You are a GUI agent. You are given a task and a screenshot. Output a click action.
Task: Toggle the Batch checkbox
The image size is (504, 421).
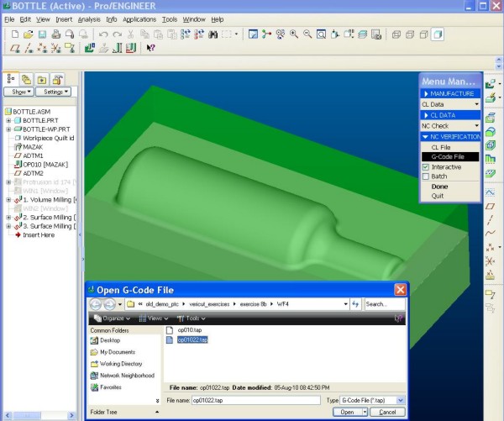tap(426, 176)
